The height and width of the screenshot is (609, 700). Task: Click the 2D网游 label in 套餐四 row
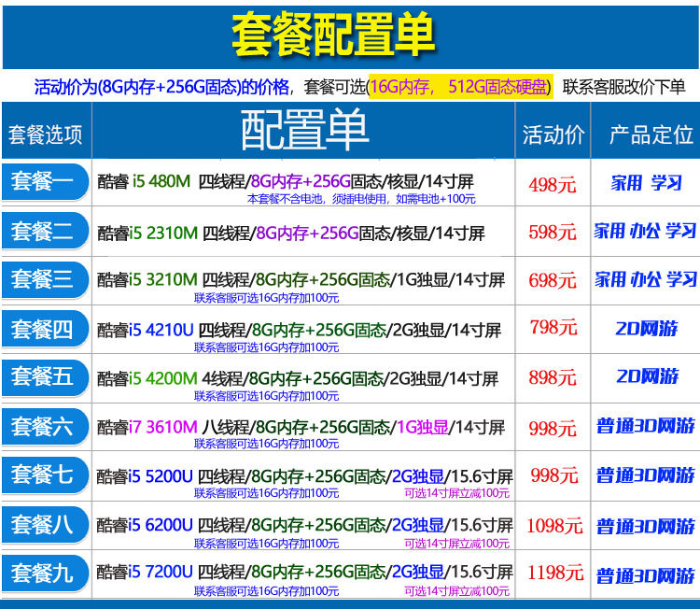click(647, 329)
